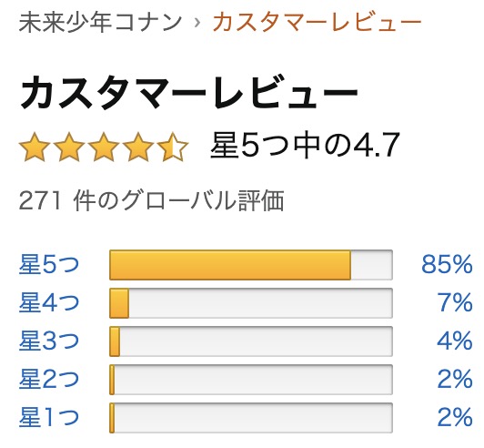Open the 未来少年コナン breadcrumb link

[x=100, y=22]
